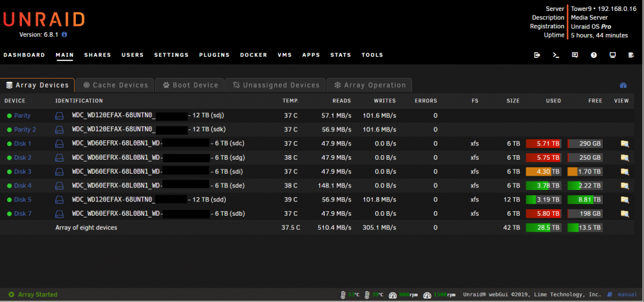Open the Disk 7 device link

pos(23,214)
